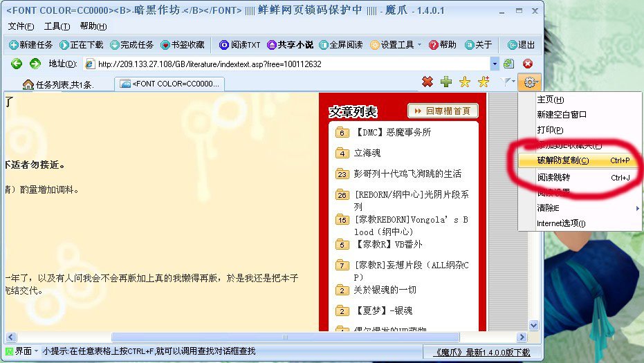
Task: Click the 退出 exit button
Action: click(522, 45)
